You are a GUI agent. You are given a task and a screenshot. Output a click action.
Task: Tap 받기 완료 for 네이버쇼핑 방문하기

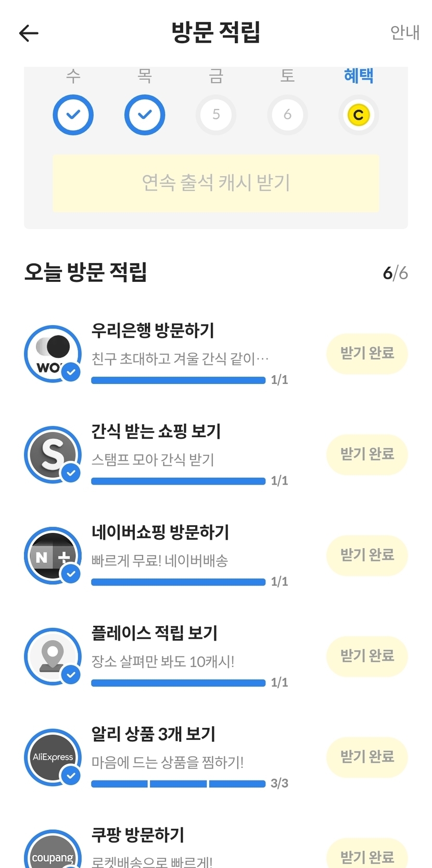click(367, 555)
